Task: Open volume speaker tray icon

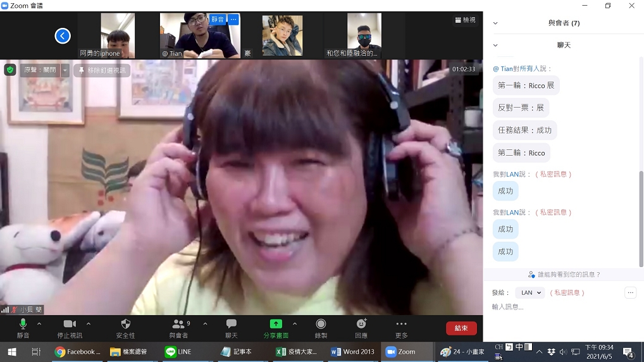Action: point(563,352)
